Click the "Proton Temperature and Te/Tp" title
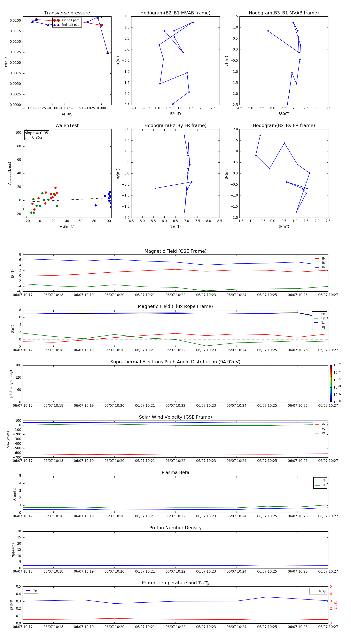The height and width of the screenshot is (644, 351). point(175,583)
